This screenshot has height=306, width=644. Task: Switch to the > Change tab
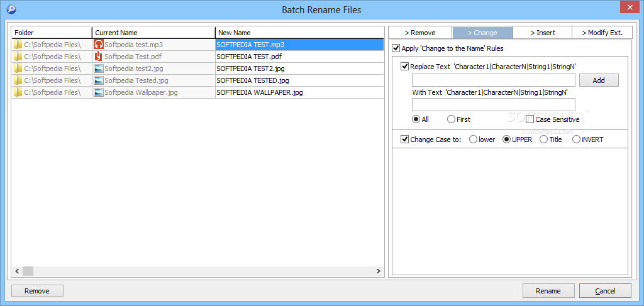pos(482,33)
